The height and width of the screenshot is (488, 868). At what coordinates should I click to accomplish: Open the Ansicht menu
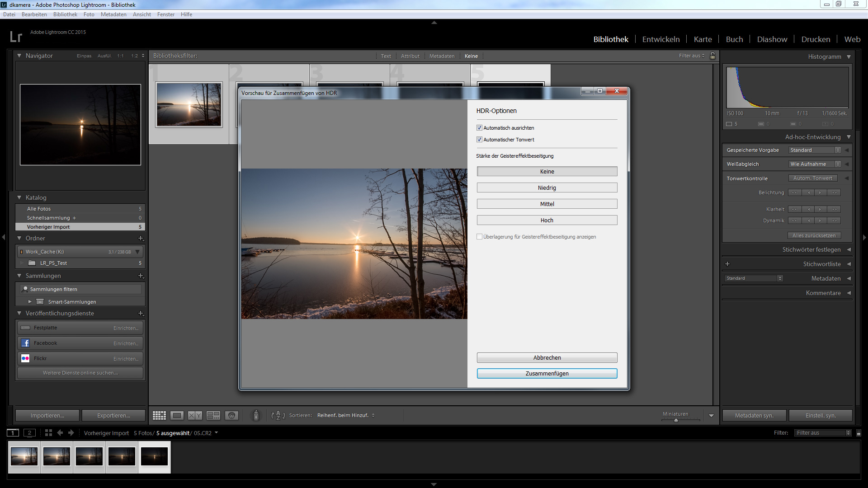(142, 14)
